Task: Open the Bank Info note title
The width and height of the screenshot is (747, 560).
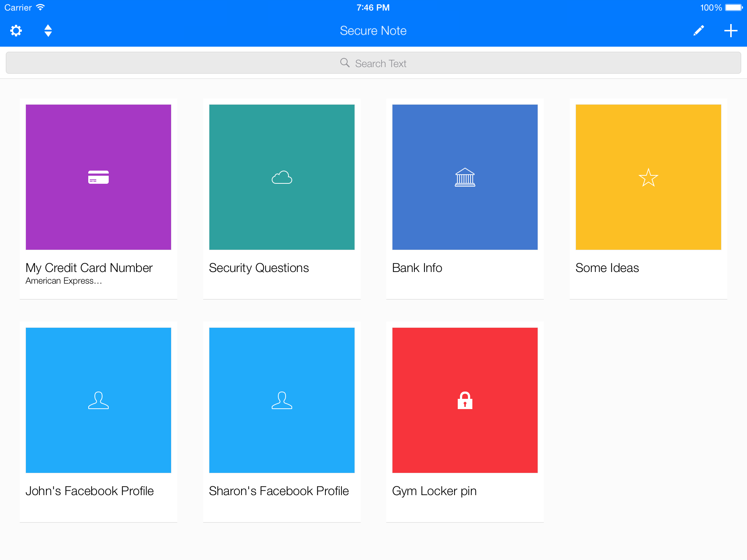Action: coord(417,268)
